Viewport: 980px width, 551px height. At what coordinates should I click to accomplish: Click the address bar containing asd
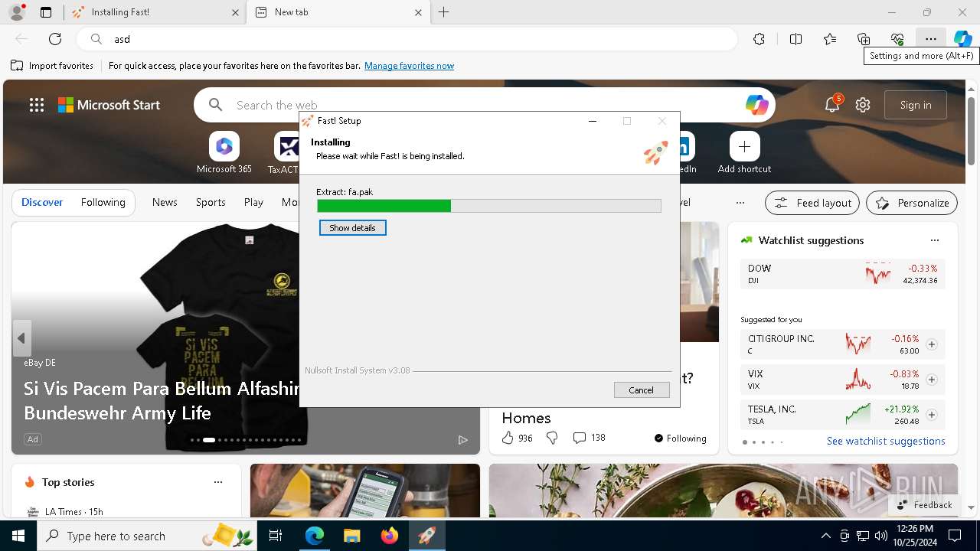tap(407, 39)
